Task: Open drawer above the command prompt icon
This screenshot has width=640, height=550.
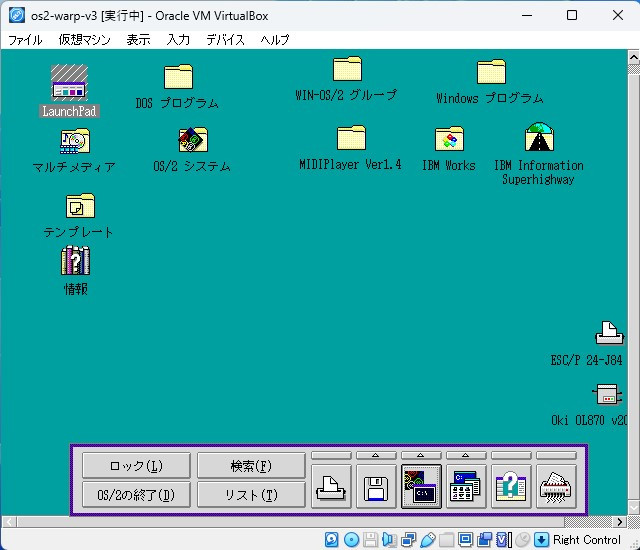Action: pos(421,455)
